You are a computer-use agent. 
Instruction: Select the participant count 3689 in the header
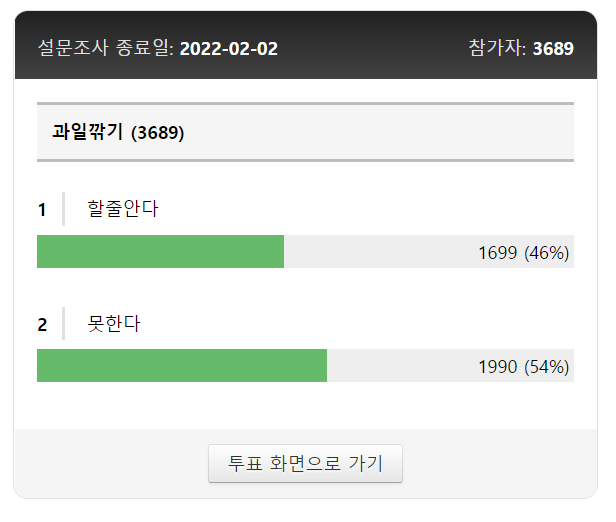click(553, 48)
